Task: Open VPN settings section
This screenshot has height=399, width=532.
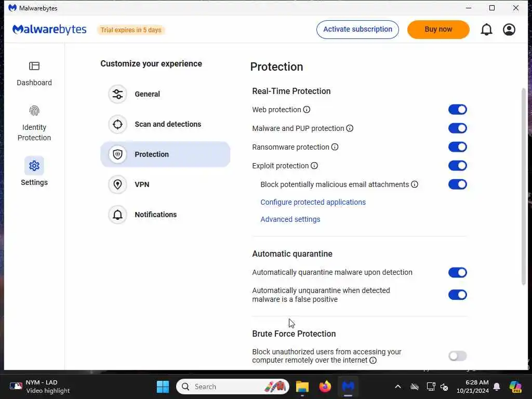Action: [165, 184]
